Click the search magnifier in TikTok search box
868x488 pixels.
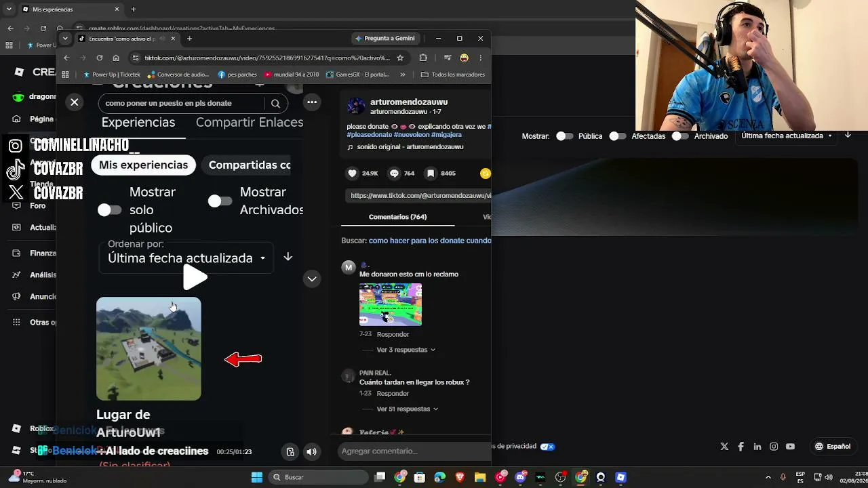tap(275, 104)
